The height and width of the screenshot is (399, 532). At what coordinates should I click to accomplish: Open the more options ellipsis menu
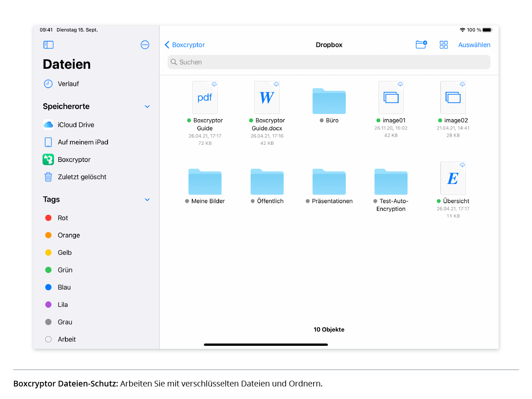coord(145,45)
